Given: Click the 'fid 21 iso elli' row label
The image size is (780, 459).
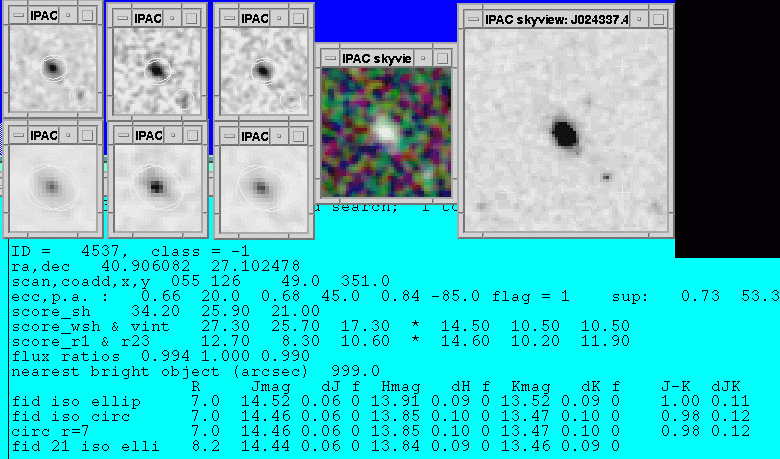Looking at the screenshot, I should pos(86,446).
